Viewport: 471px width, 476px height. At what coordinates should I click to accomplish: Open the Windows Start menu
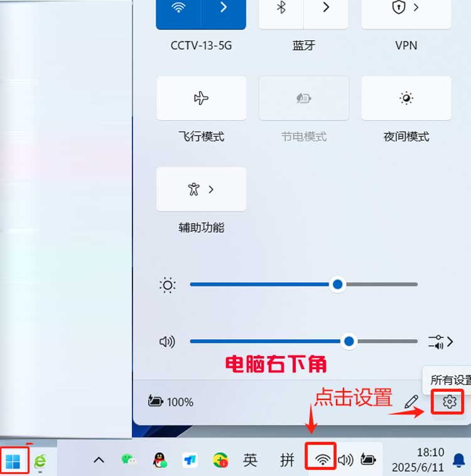coord(13,461)
